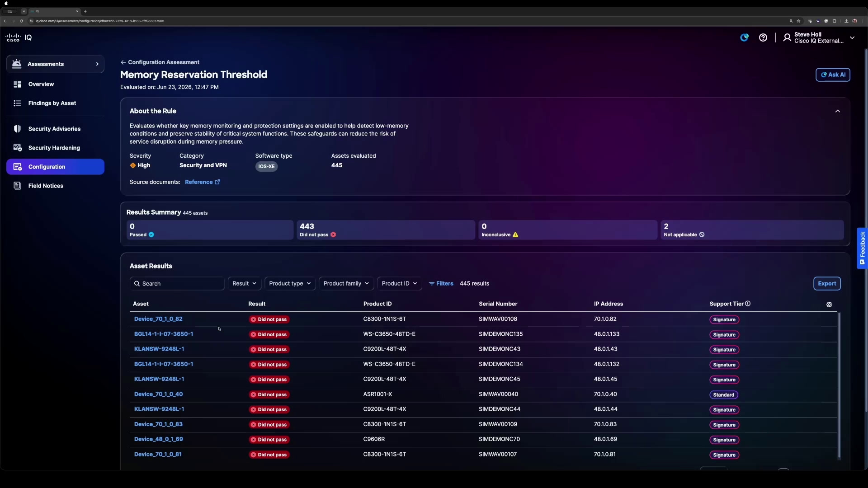Screen dimensions: 868x488
Task: Click the asset Search input field
Action: [x=177, y=284]
